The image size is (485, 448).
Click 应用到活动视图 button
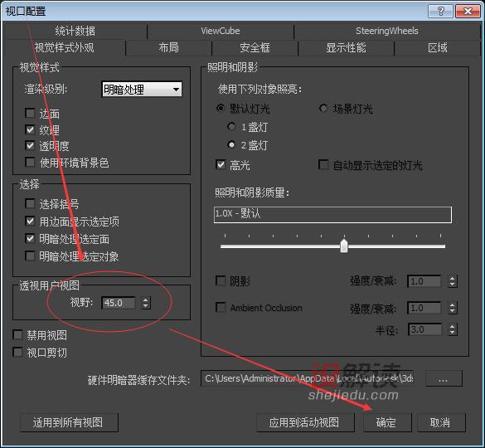[x=305, y=422]
